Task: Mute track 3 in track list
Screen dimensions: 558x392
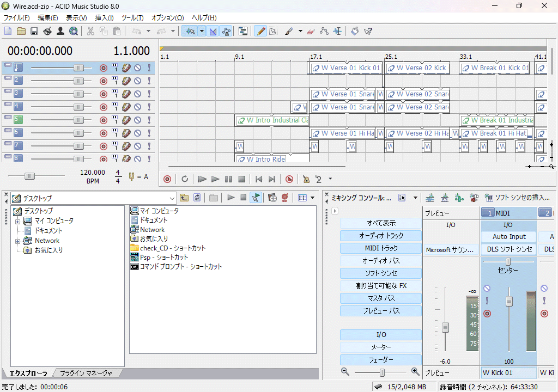Action: [x=137, y=94]
